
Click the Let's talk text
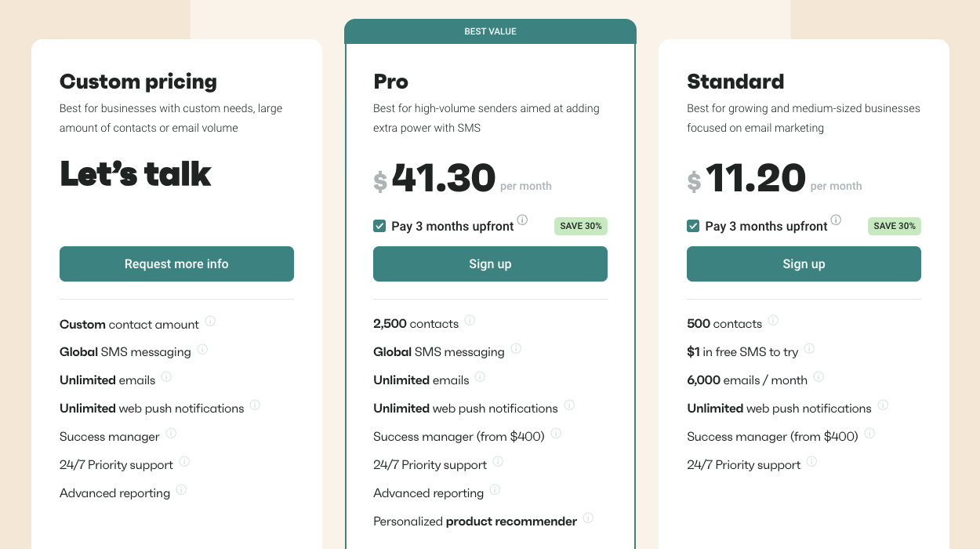tap(136, 173)
